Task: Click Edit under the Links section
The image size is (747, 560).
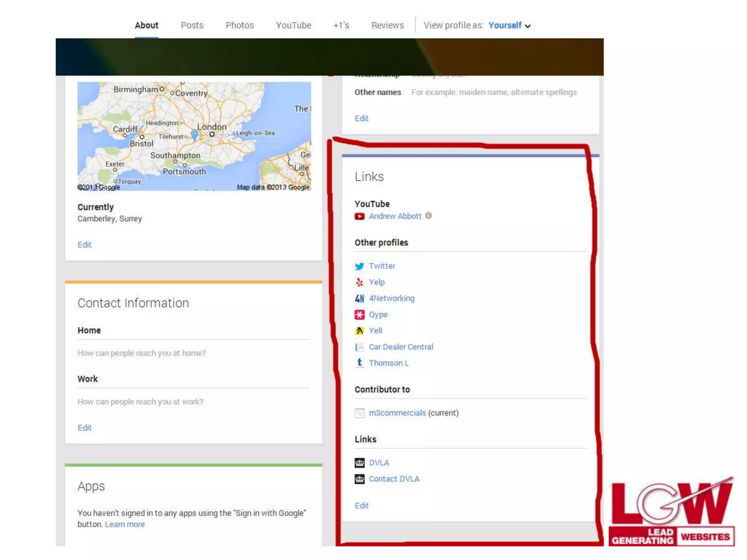Action: point(361,505)
